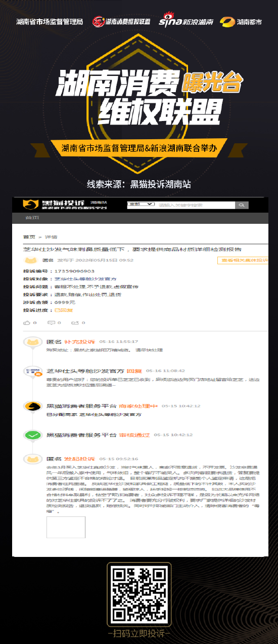Viewport: 278px width, 644px height.
Task: Click timestamp 05-16 11:08:42
Action: point(165,371)
